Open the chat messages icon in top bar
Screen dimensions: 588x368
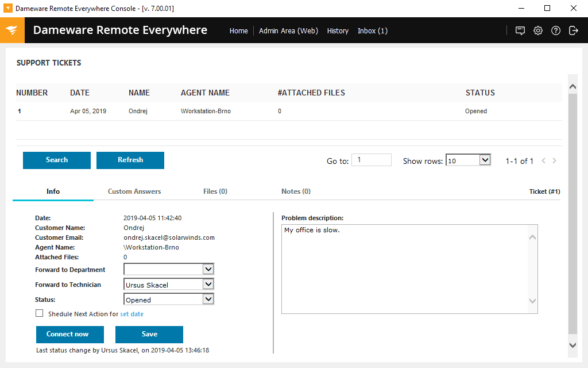tap(520, 30)
